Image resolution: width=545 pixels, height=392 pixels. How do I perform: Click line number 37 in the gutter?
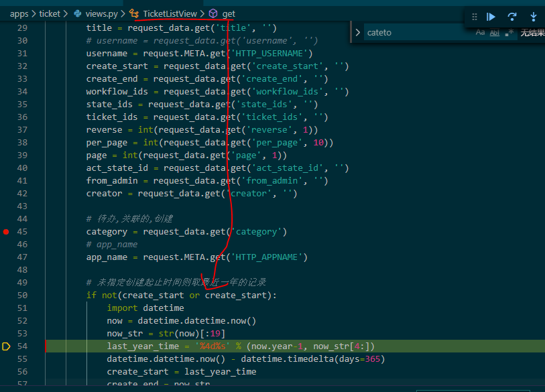pos(22,129)
